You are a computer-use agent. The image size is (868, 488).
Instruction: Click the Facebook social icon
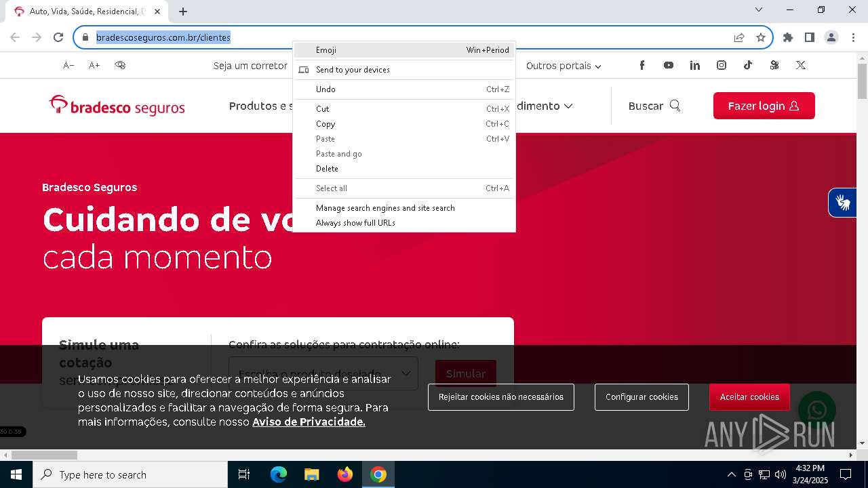click(642, 65)
